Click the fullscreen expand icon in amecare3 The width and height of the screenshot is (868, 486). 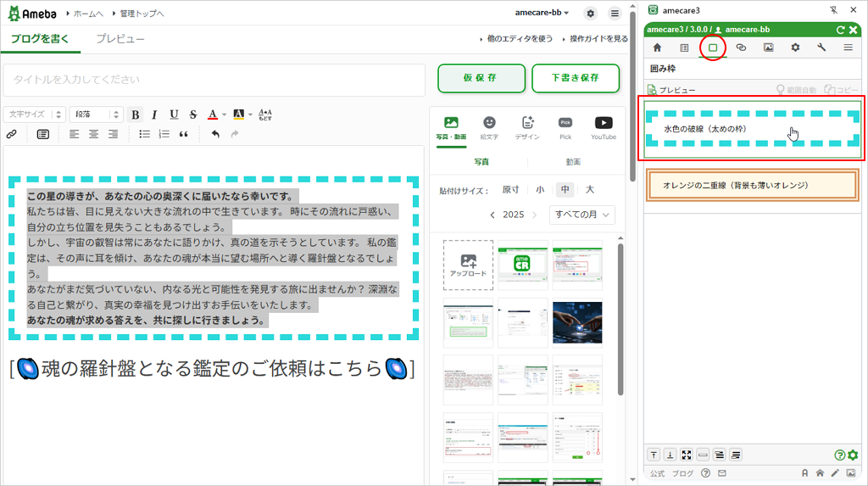point(687,455)
